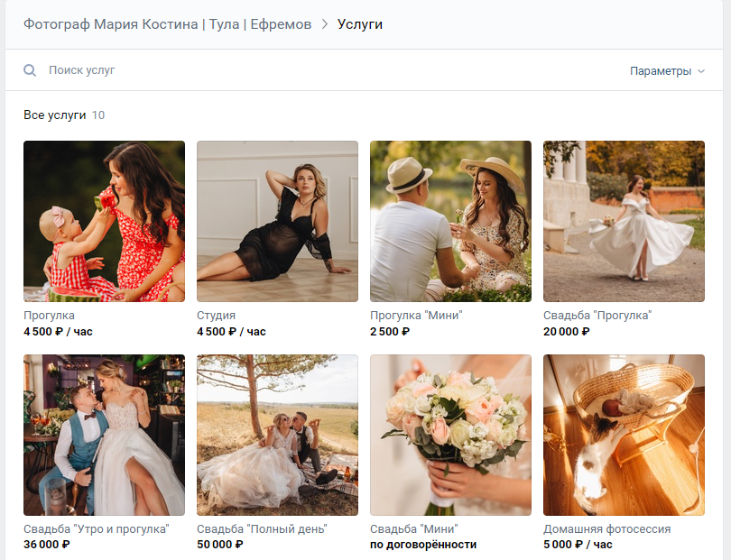Expand the Параметры dropdown
The image size is (731, 560).
(667, 71)
